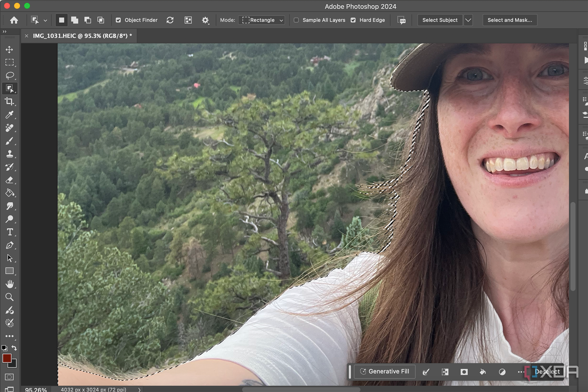Close the IMG_1031.HEIC document tab

27,36
